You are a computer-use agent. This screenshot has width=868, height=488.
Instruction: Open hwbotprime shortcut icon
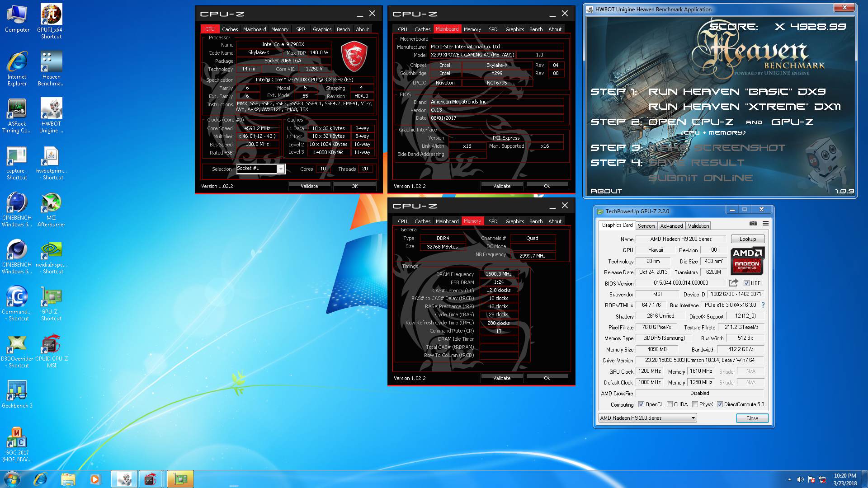(51, 162)
